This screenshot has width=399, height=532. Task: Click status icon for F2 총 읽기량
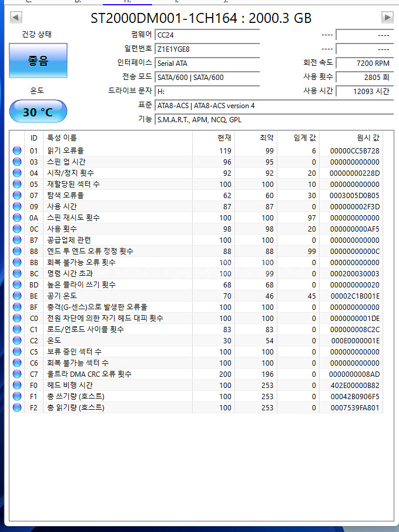tap(17, 407)
